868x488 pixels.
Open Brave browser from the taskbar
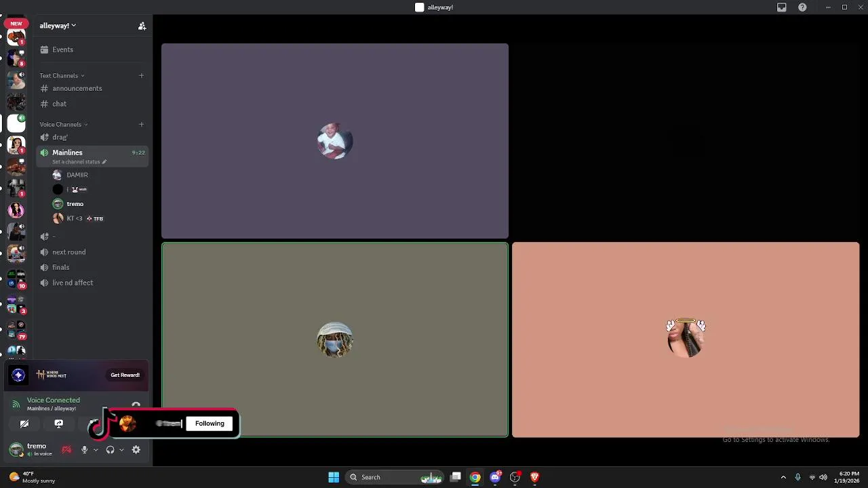coord(535,477)
